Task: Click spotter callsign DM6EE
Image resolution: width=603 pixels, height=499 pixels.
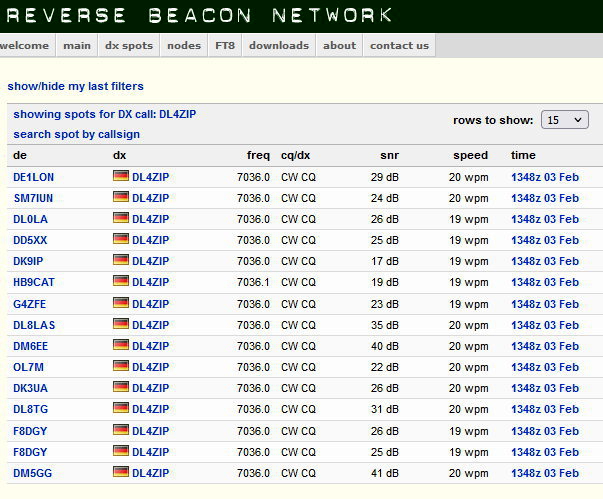Action: coord(30,346)
